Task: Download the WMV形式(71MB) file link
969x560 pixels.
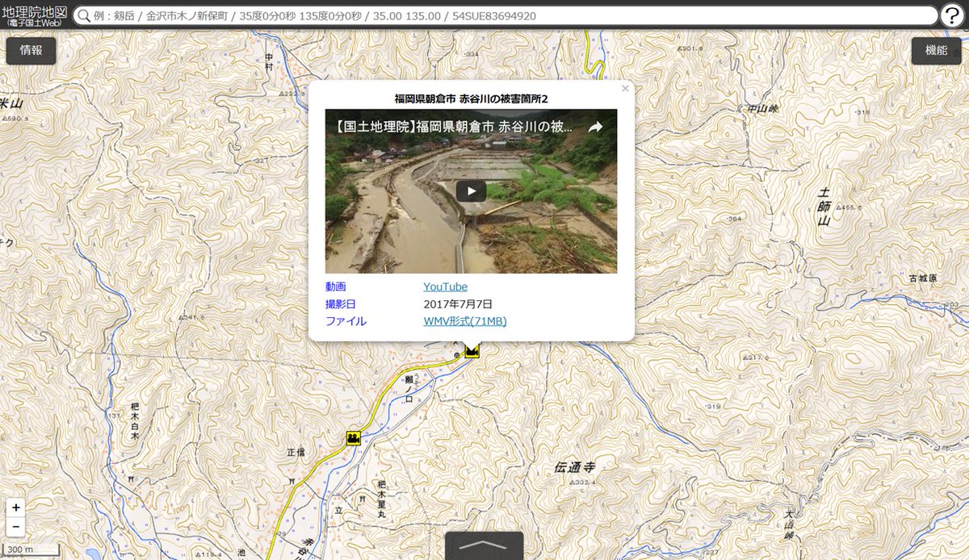Action: (x=465, y=321)
